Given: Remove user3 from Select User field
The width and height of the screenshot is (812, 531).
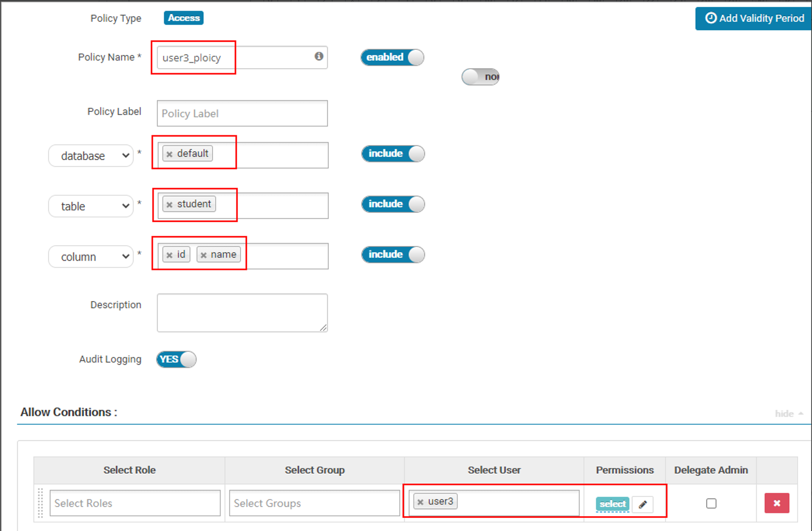Looking at the screenshot, I should pyautogui.click(x=421, y=502).
